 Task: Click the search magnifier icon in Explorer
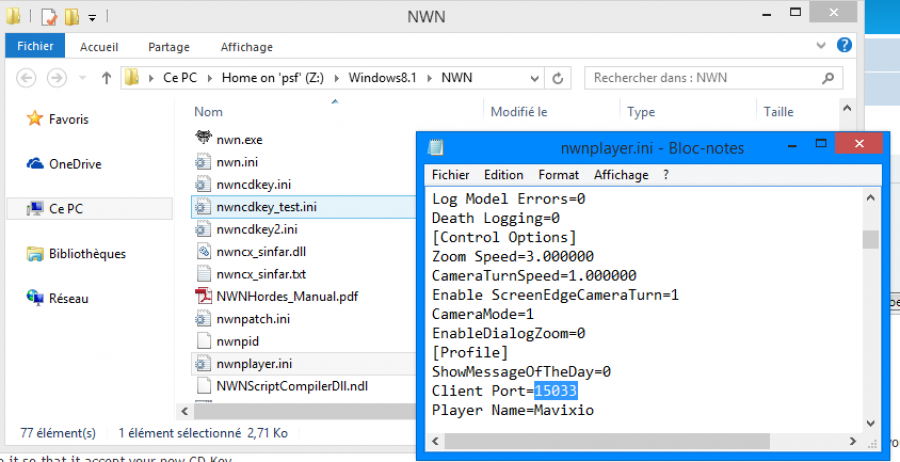coord(828,78)
